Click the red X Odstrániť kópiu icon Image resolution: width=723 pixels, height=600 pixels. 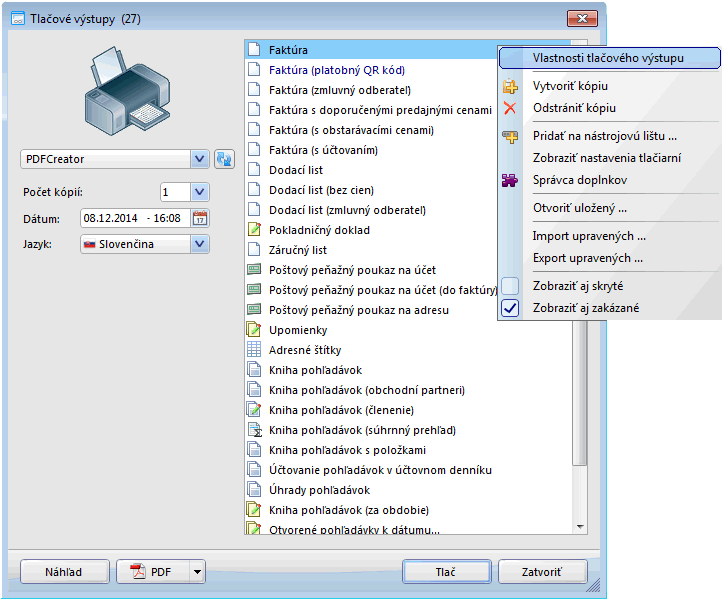click(511, 108)
